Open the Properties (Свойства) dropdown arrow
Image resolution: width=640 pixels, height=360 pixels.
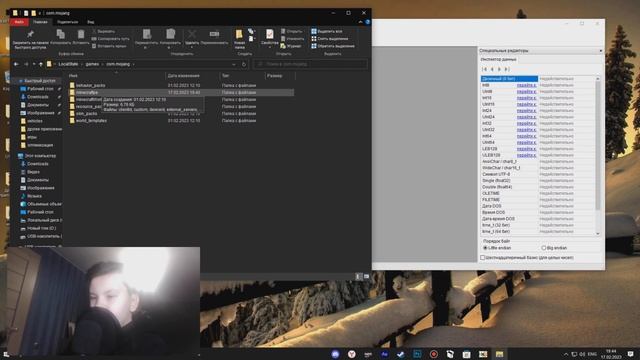(269, 47)
